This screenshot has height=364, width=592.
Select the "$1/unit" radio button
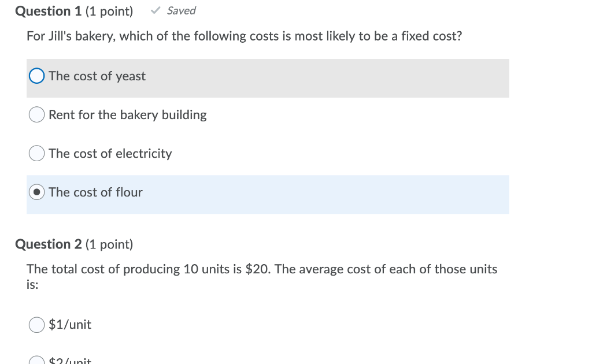pos(36,325)
